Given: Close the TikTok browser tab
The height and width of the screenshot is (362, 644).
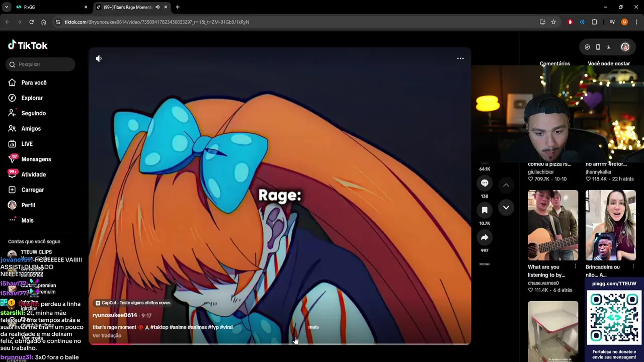Looking at the screenshot, I should pos(166,7).
